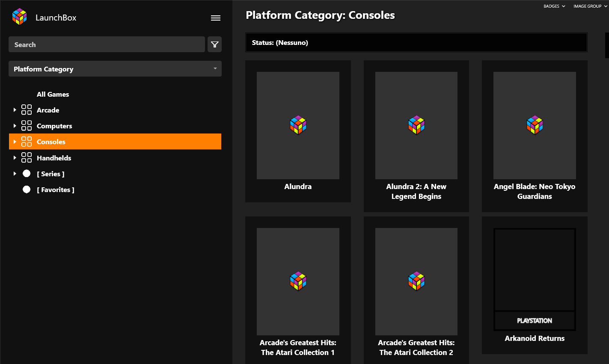Image resolution: width=609 pixels, height=364 pixels.
Task: Click the Platform Category: Consoles heading
Action: point(320,15)
